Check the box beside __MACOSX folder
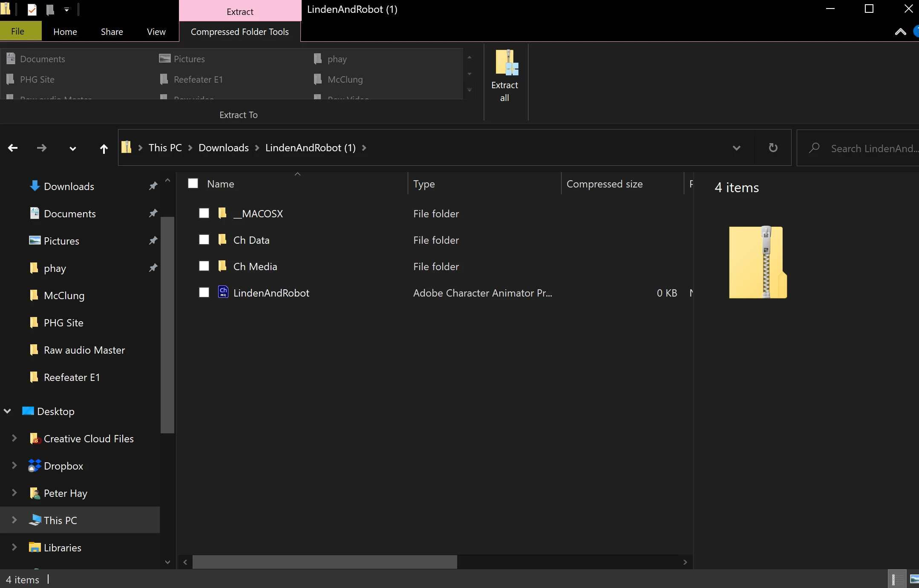The image size is (919, 588). 204,213
